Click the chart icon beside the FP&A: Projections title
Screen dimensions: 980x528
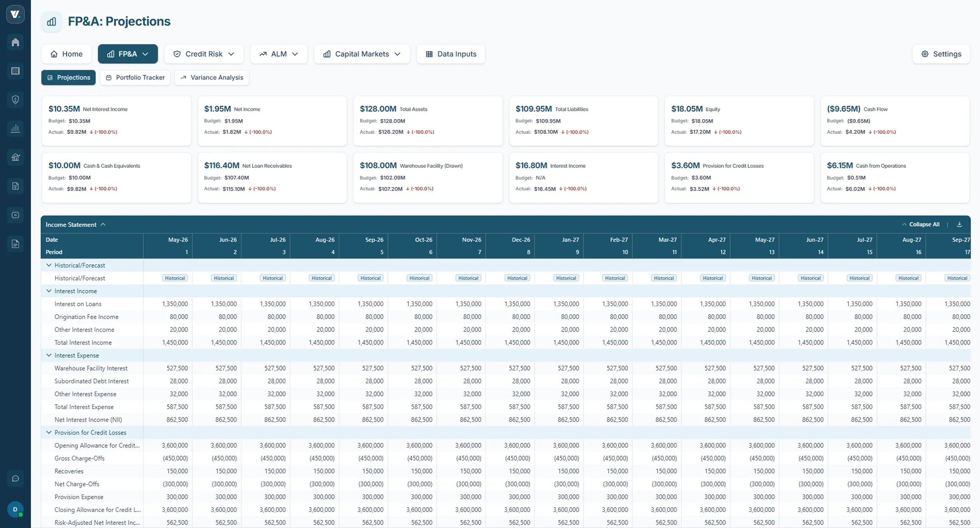tap(52, 22)
